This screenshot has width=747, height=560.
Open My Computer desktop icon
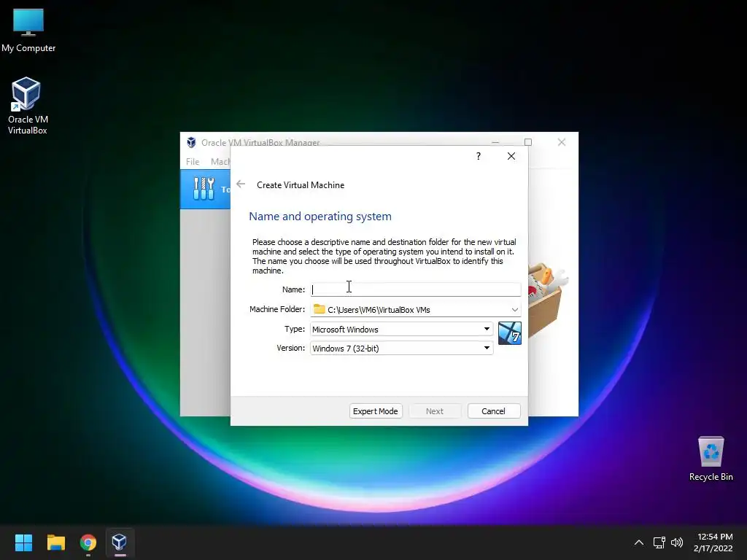(28, 31)
